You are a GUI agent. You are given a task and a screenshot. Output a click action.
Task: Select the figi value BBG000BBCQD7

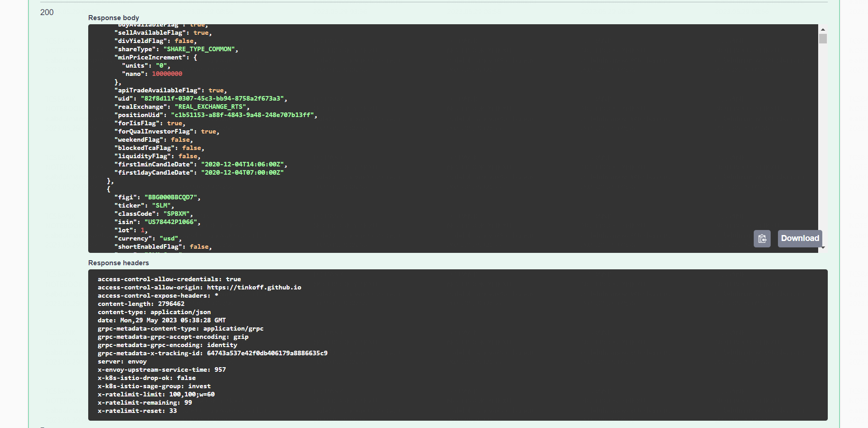tap(172, 197)
